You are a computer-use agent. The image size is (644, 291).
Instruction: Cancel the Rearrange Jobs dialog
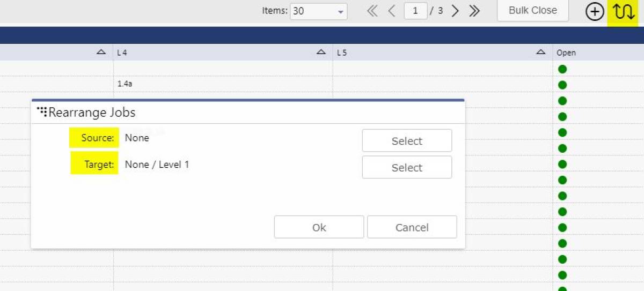(412, 227)
